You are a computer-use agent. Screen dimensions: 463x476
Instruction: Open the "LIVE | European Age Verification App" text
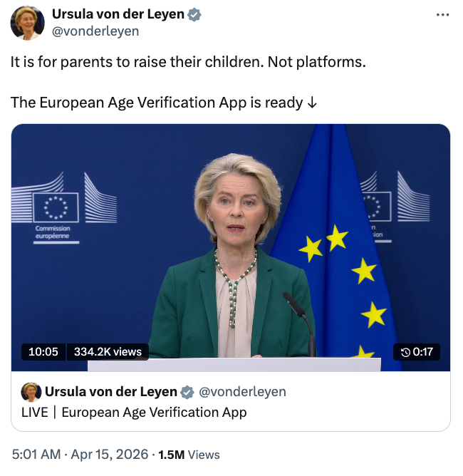134,412
